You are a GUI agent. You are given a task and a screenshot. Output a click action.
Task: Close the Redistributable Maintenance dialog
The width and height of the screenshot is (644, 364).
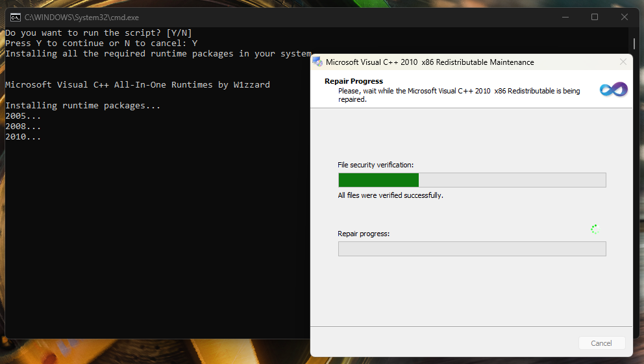coord(623,62)
